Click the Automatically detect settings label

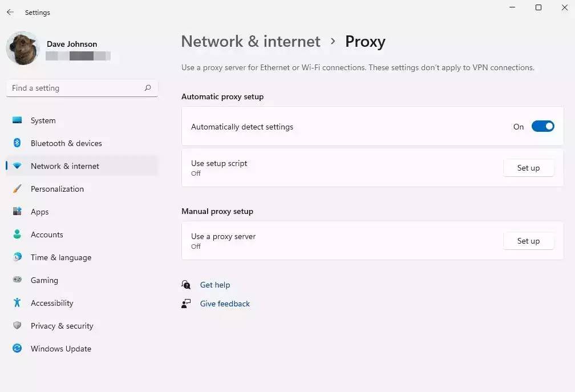(x=242, y=127)
